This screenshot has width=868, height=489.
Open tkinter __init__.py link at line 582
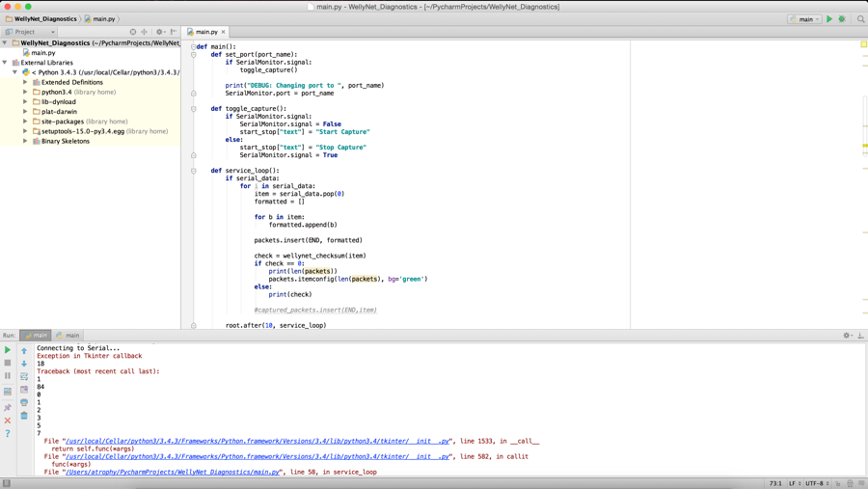tap(258, 457)
